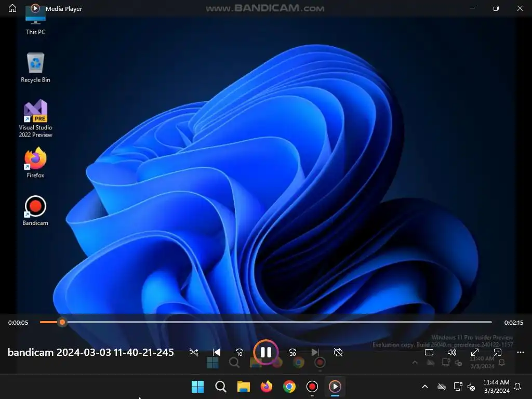Jump to previous track
532x399 pixels.
click(x=217, y=352)
